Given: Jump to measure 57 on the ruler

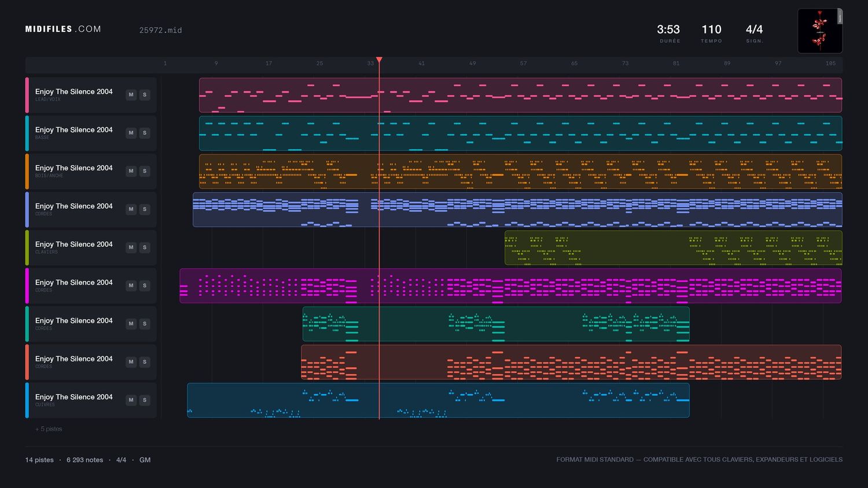Looking at the screenshot, I should (523, 64).
